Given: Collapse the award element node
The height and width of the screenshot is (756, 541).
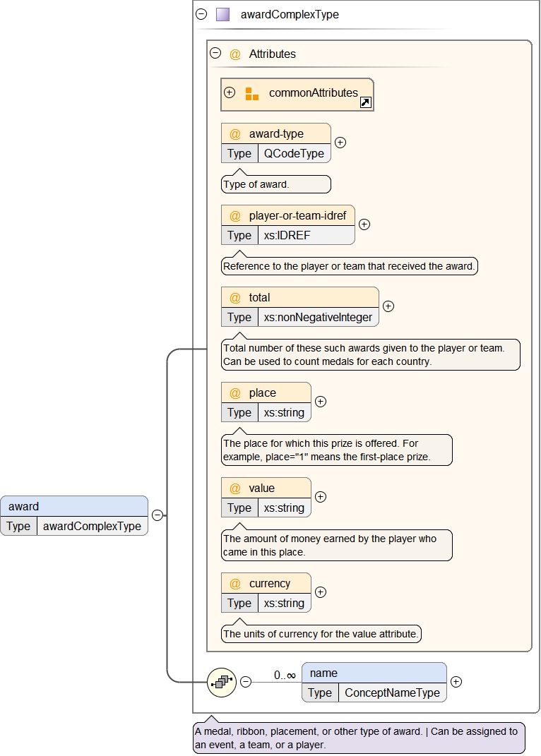Looking at the screenshot, I should [157, 515].
